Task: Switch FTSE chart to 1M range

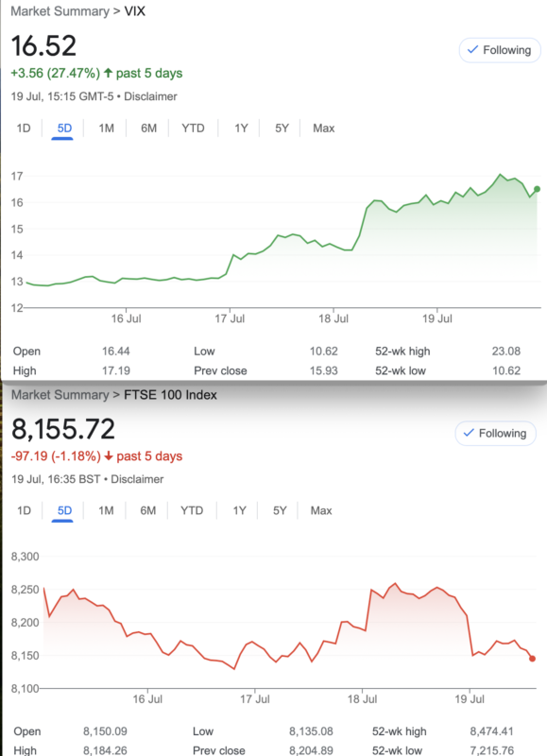Action: point(106,510)
